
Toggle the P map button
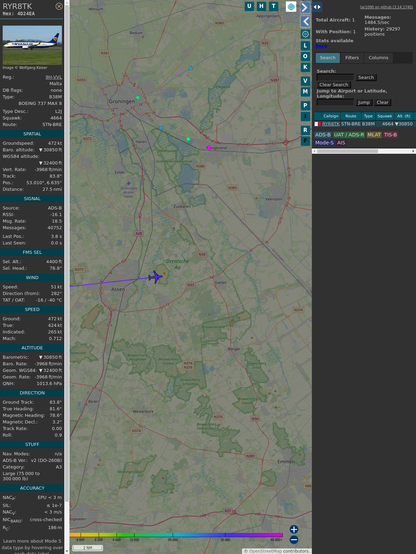point(305,105)
